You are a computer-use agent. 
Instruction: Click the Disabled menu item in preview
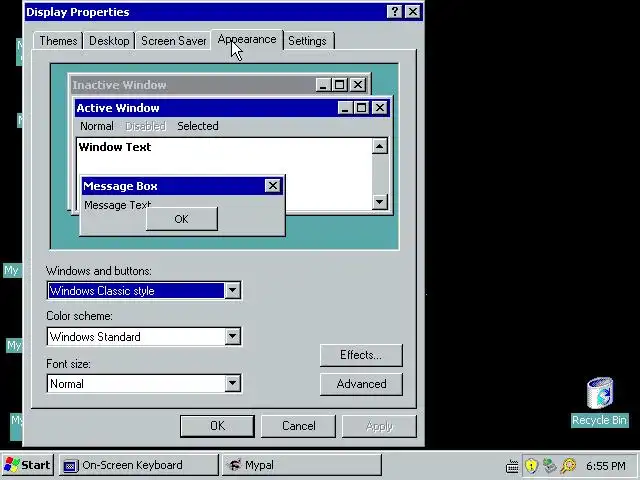[145, 126]
